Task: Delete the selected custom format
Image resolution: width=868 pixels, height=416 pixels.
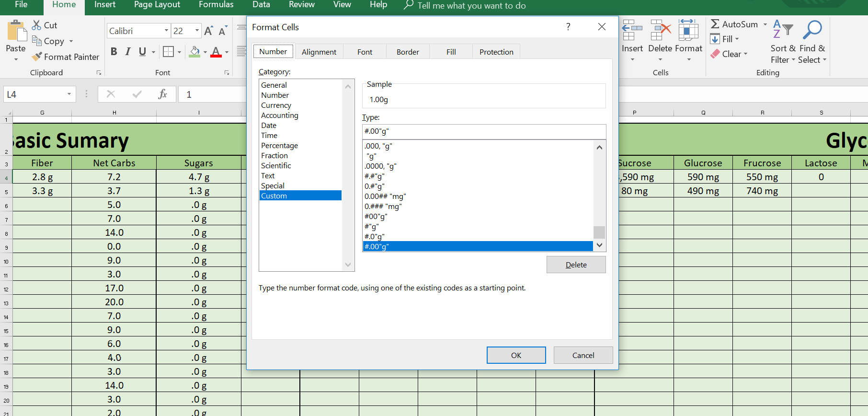Action: point(576,265)
